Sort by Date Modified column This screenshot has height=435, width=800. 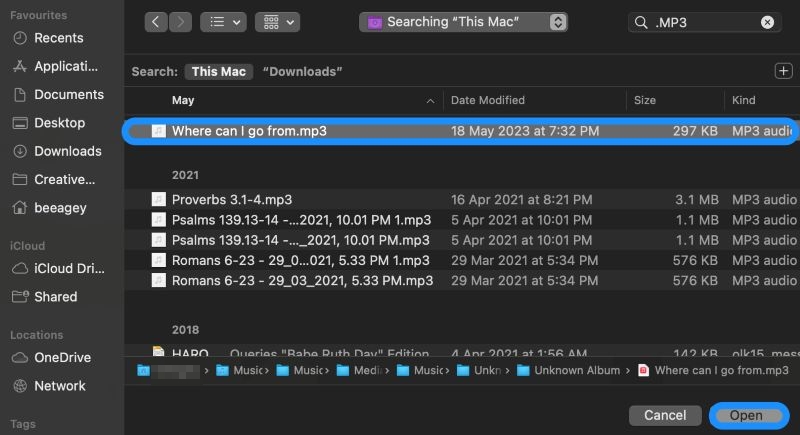click(488, 100)
